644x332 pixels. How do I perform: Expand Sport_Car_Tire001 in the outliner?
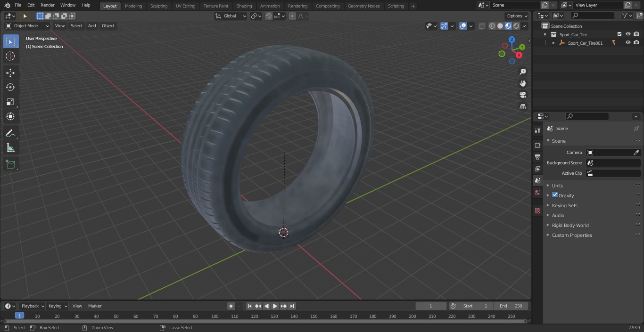click(x=553, y=43)
